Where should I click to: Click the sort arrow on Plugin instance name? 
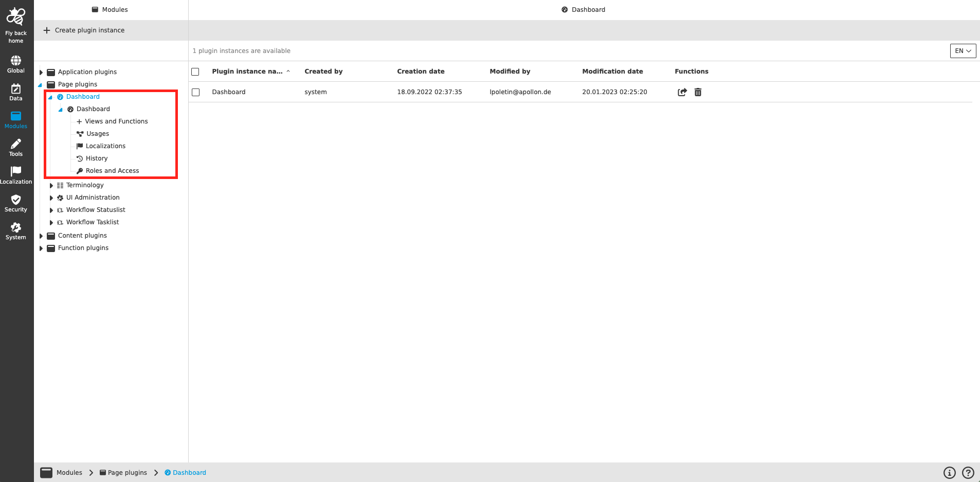[288, 72]
